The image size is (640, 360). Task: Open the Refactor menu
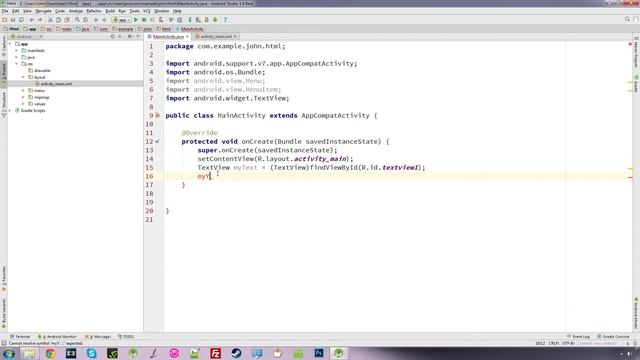[x=93, y=11]
